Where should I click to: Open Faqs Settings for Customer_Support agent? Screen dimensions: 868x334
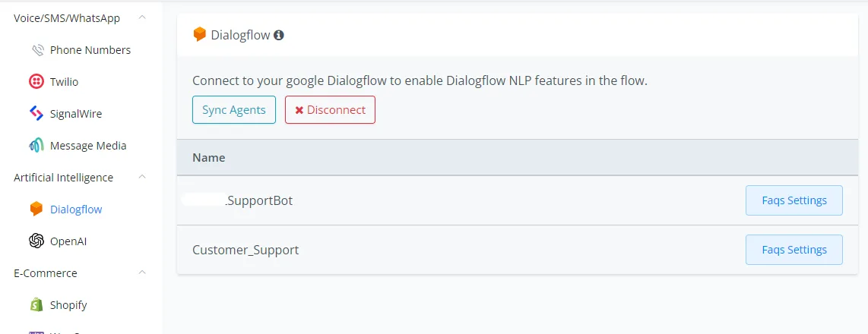coord(794,250)
